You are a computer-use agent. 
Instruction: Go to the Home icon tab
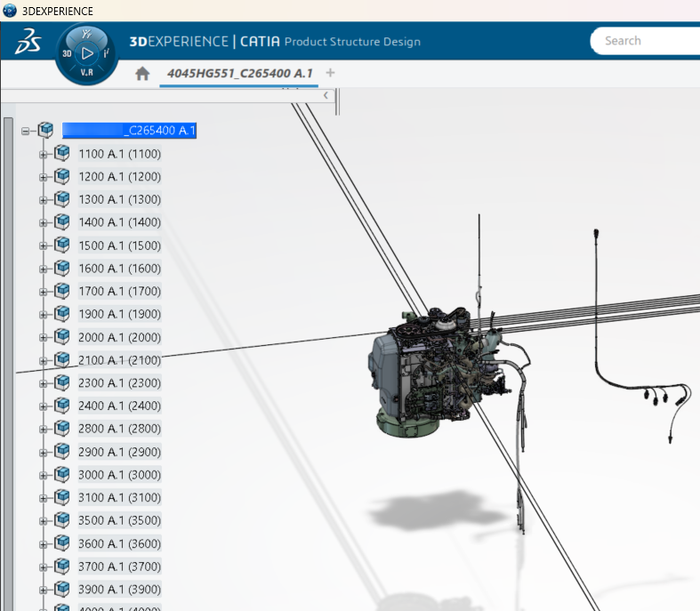(x=142, y=74)
